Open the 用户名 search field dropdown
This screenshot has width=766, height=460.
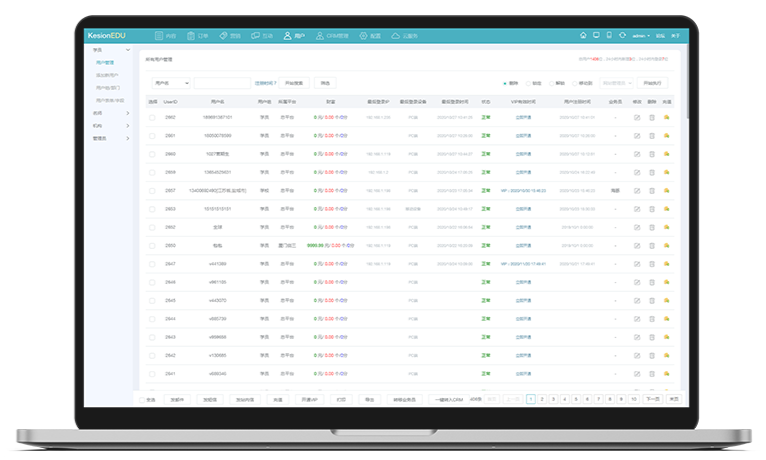170,83
